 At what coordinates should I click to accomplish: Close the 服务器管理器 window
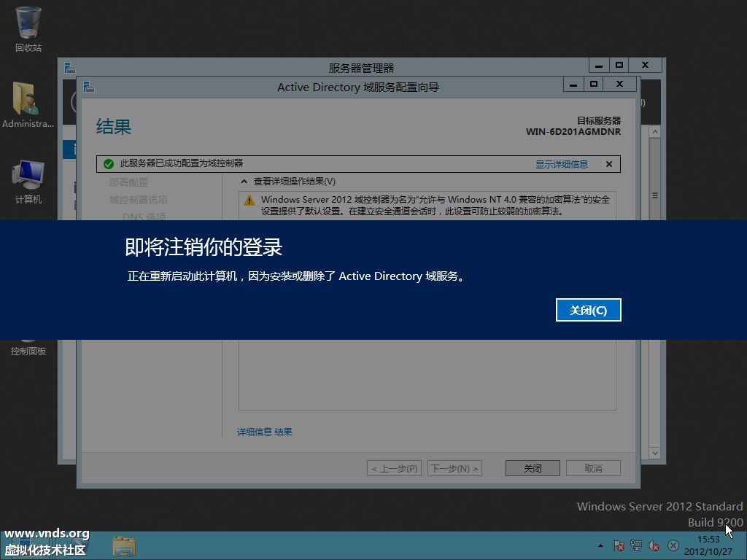tap(645, 65)
